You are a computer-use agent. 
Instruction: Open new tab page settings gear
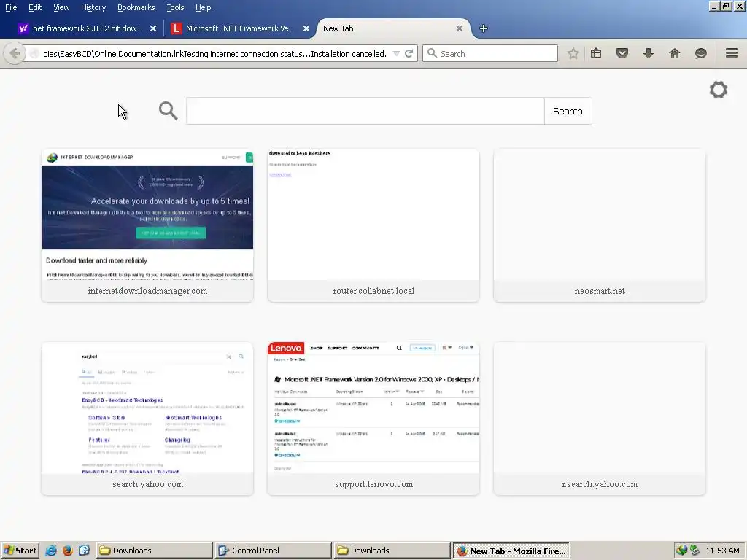tap(719, 90)
